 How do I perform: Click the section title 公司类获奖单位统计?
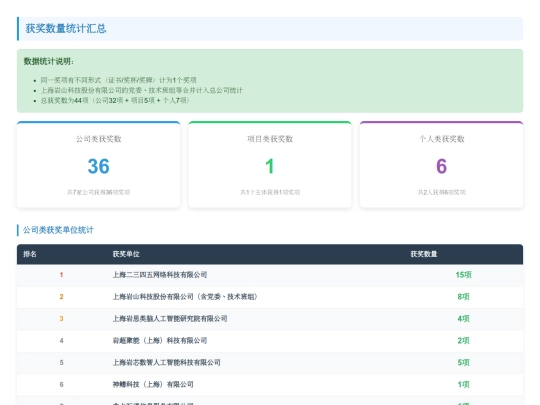coord(58,230)
